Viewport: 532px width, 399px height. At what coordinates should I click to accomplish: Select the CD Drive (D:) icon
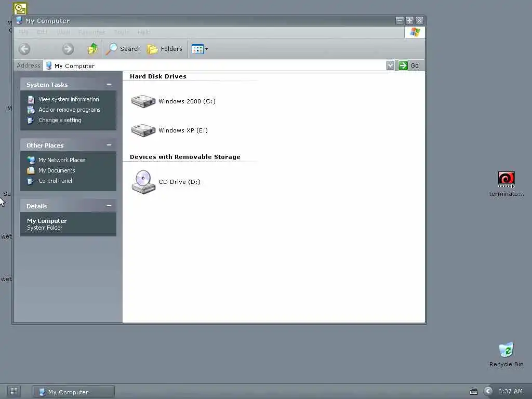pos(143,182)
